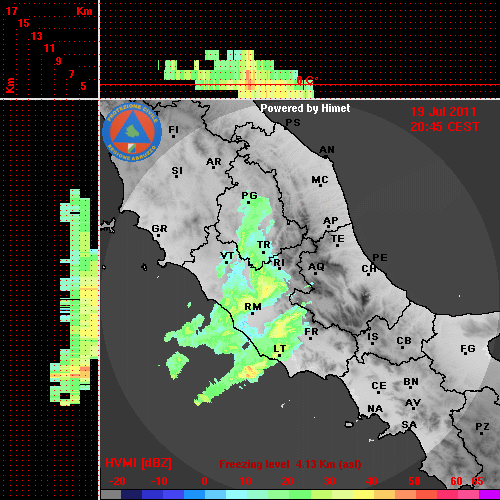This screenshot has width=500, height=500.
Task: Click the 30 dBZ scale value
Action: [x=329, y=481]
